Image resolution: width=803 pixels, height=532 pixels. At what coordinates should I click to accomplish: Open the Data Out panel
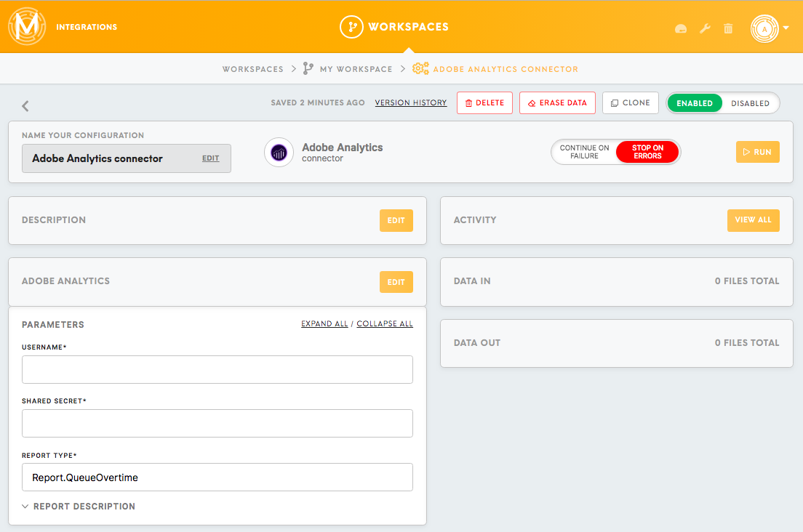(617, 343)
